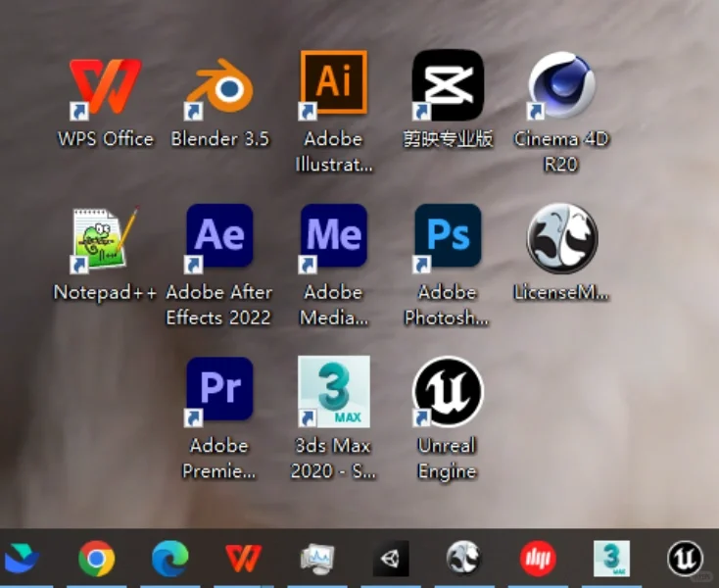Click the 3ds Max 2020 desktop shortcut
This screenshot has height=588, width=719.
click(334, 392)
